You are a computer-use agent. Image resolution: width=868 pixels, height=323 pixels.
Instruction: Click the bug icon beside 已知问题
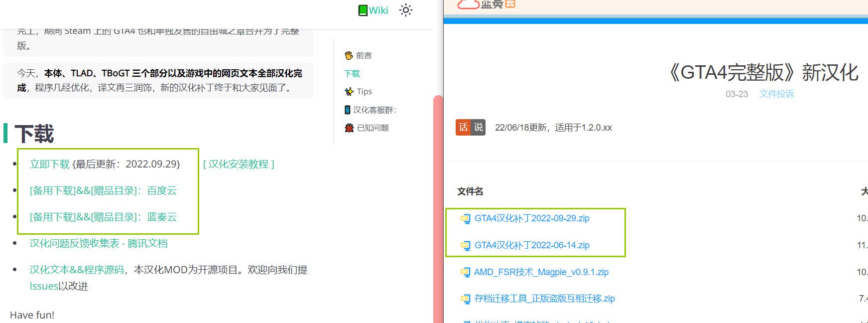point(349,128)
